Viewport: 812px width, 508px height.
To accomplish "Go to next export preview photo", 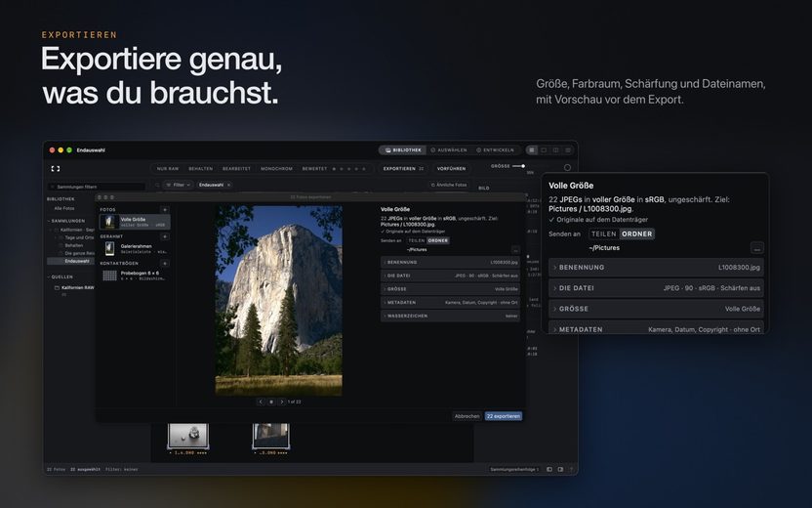I will pos(282,402).
